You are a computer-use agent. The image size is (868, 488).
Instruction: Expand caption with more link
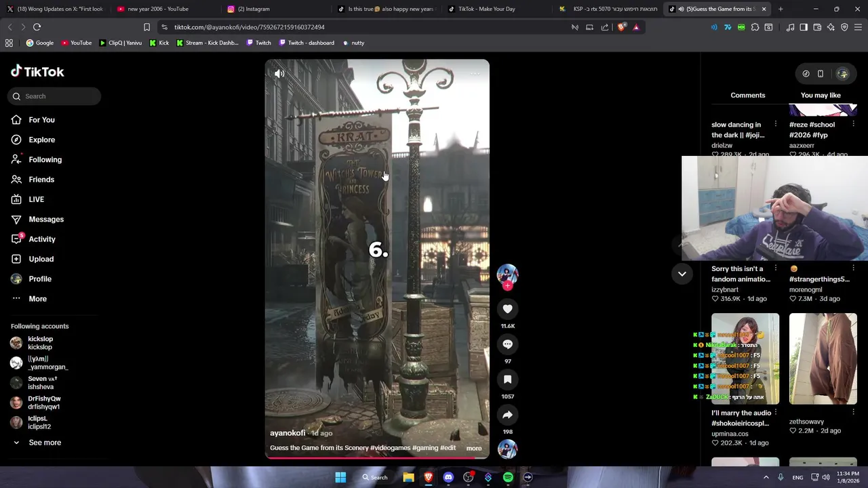coord(474,448)
